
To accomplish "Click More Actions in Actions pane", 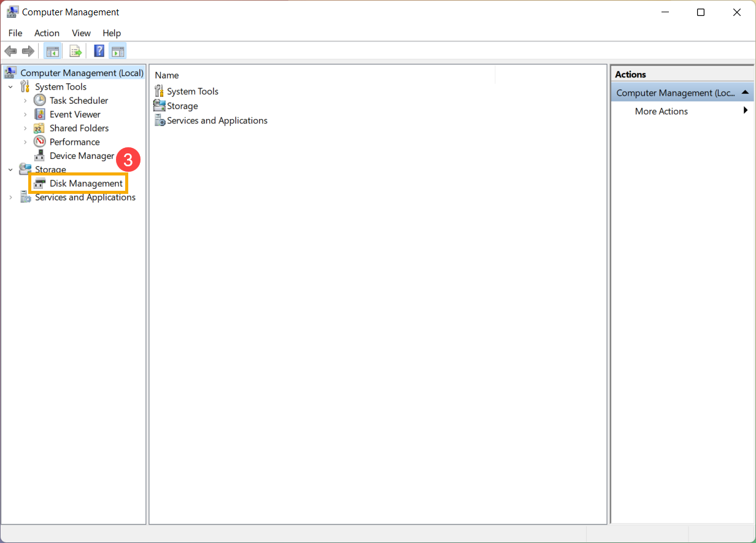I will tap(661, 111).
